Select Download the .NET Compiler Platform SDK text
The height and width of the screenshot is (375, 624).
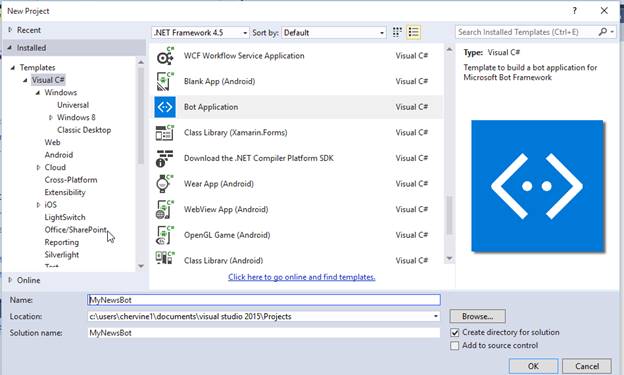(x=259, y=158)
